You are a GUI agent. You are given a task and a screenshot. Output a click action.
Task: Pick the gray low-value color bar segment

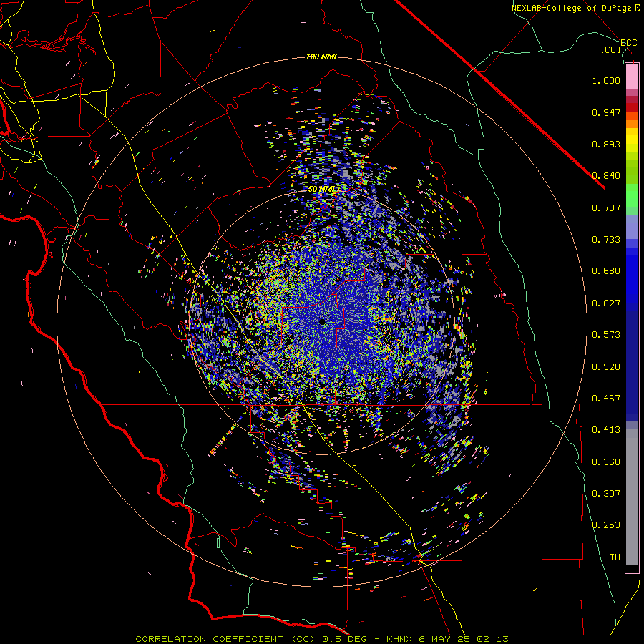[x=632, y=497]
